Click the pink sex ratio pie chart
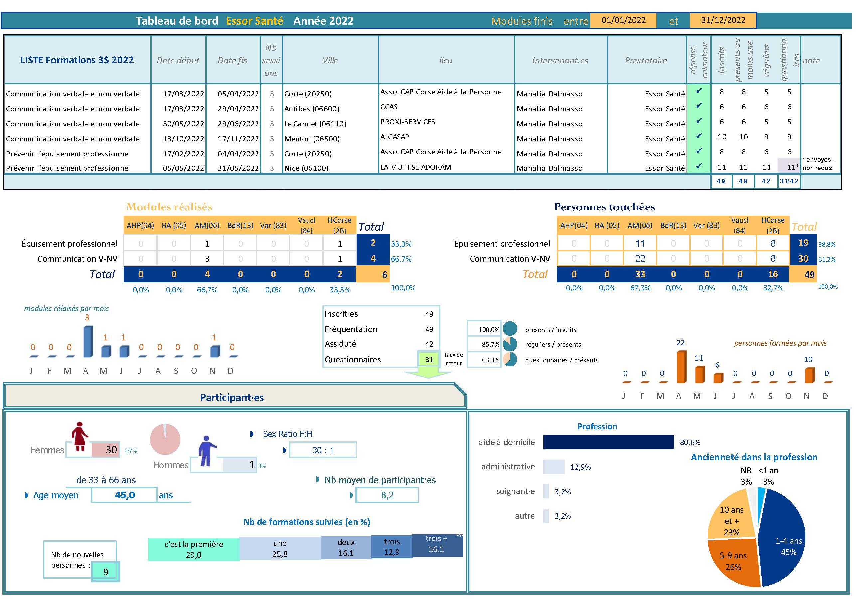Screen dimensions: 856x616 click(x=165, y=439)
